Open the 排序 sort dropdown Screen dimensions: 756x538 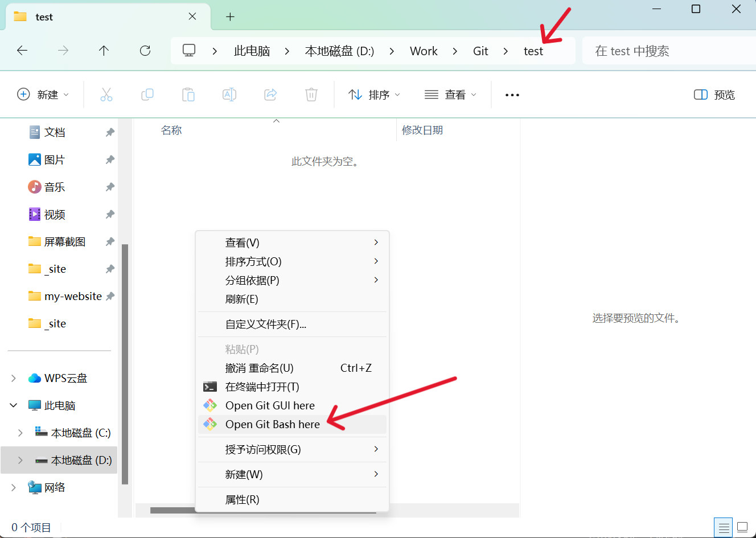(x=375, y=95)
